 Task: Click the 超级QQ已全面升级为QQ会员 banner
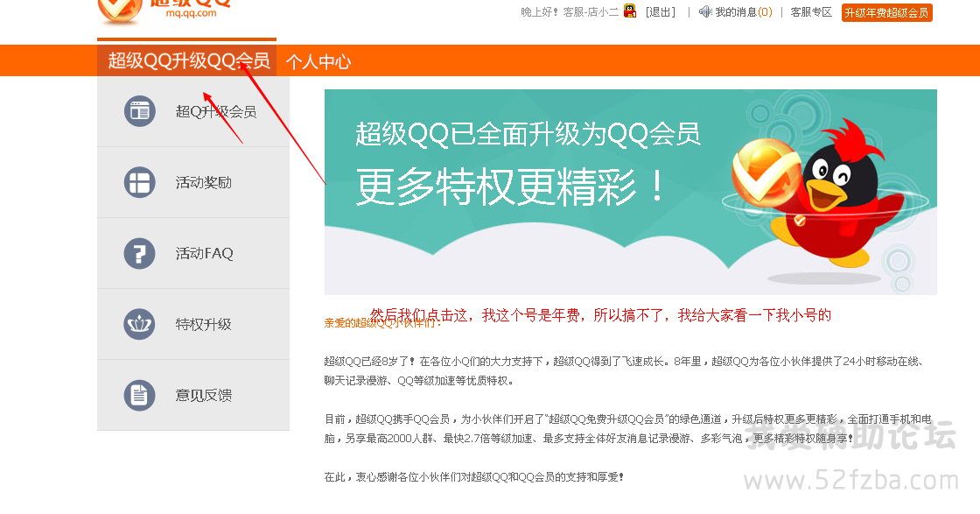pos(630,192)
